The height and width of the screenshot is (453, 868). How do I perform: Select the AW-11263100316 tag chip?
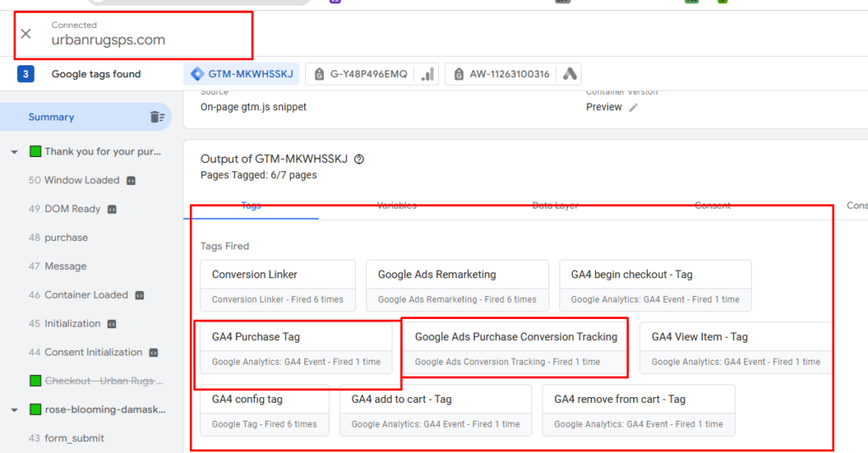pos(513,74)
